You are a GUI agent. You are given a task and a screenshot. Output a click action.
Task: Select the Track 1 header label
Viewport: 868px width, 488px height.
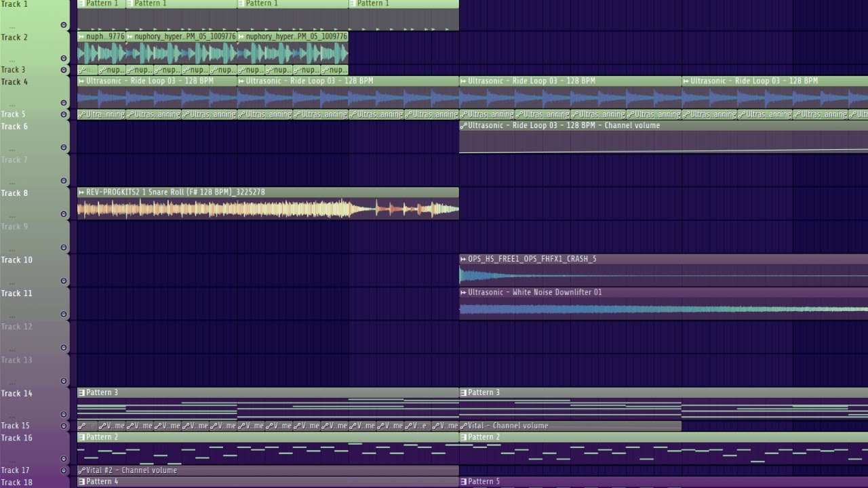click(14, 4)
